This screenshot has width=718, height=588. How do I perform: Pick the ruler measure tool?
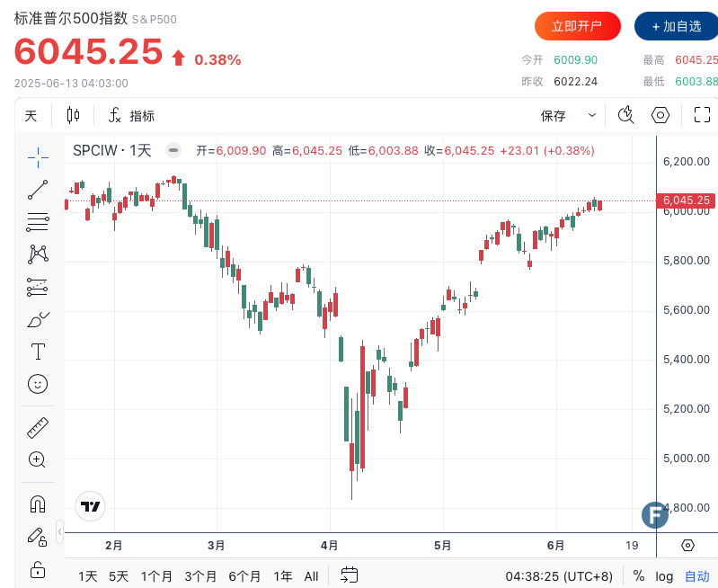coord(38,427)
